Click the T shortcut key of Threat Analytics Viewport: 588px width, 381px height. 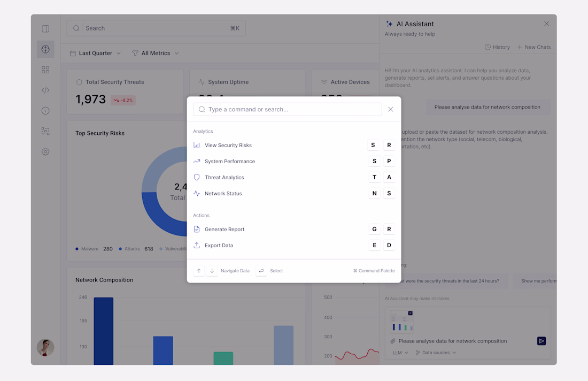pos(374,177)
